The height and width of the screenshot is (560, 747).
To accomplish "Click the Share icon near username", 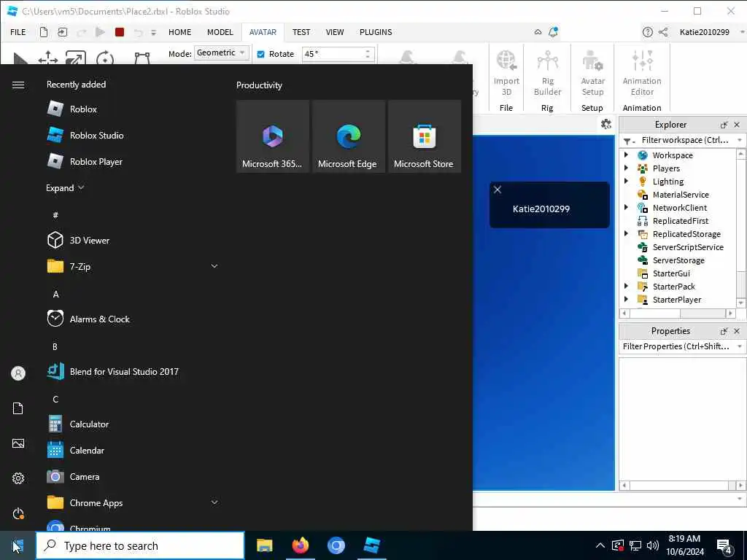I will (662, 32).
